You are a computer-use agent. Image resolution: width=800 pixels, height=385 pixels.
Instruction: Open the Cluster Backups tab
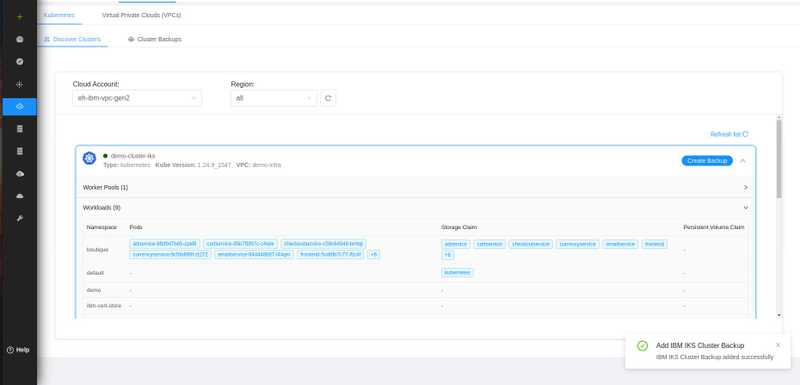[155, 39]
